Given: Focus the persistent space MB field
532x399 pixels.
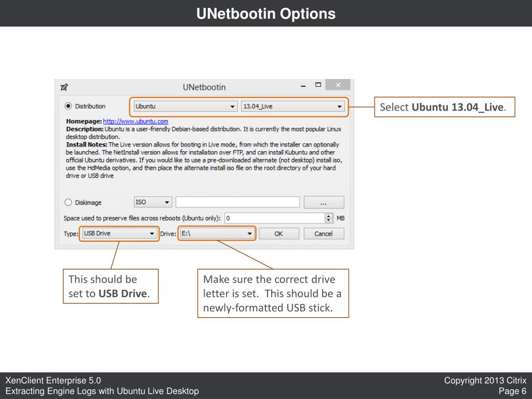Looking at the screenshot, I should tap(275, 218).
